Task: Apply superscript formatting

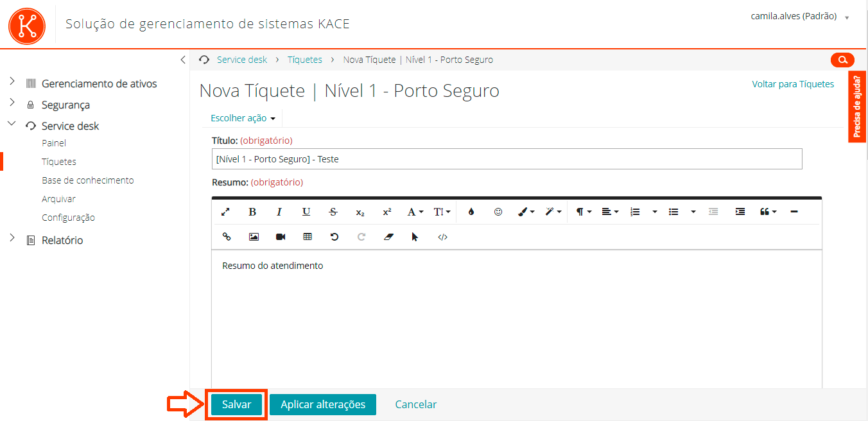Action: click(387, 212)
